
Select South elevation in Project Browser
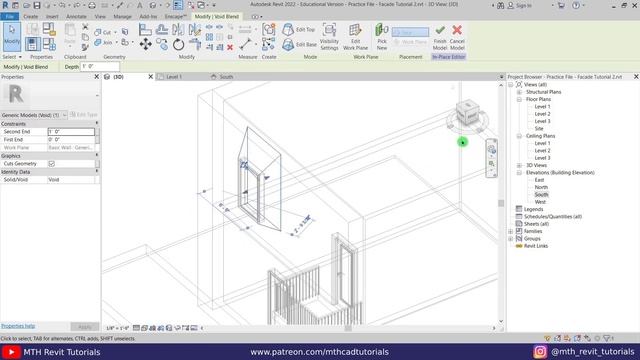pyautogui.click(x=541, y=195)
